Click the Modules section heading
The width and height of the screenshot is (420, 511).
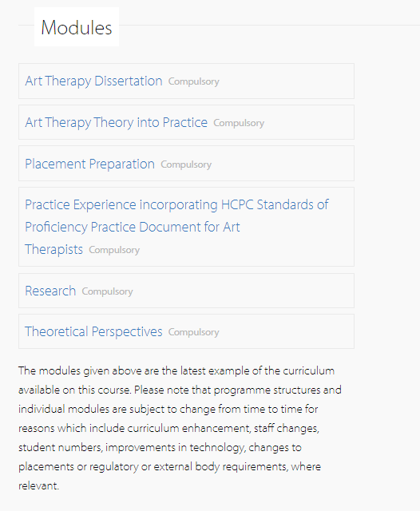pos(77,27)
